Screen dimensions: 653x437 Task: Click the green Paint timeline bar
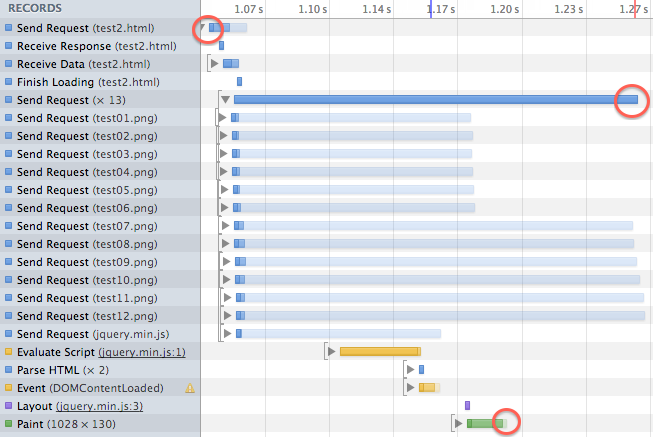coord(485,424)
